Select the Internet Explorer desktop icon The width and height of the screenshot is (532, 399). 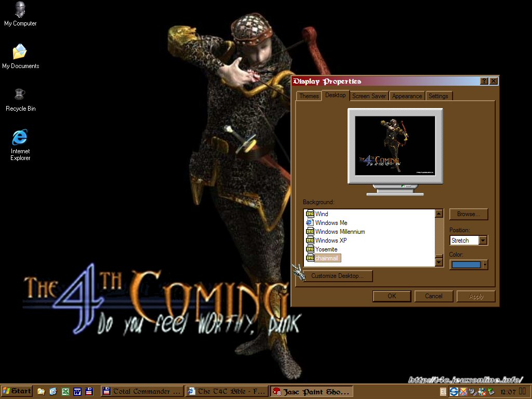point(20,145)
